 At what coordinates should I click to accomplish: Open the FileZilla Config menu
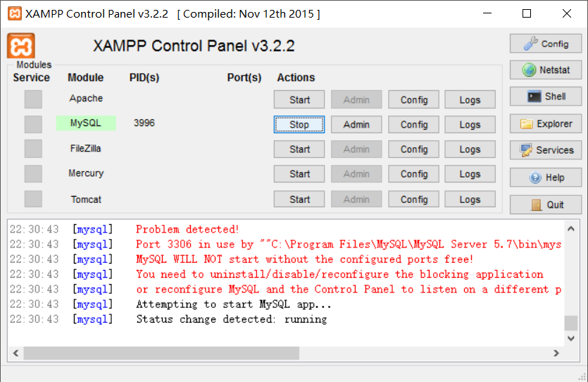pyautogui.click(x=413, y=149)
